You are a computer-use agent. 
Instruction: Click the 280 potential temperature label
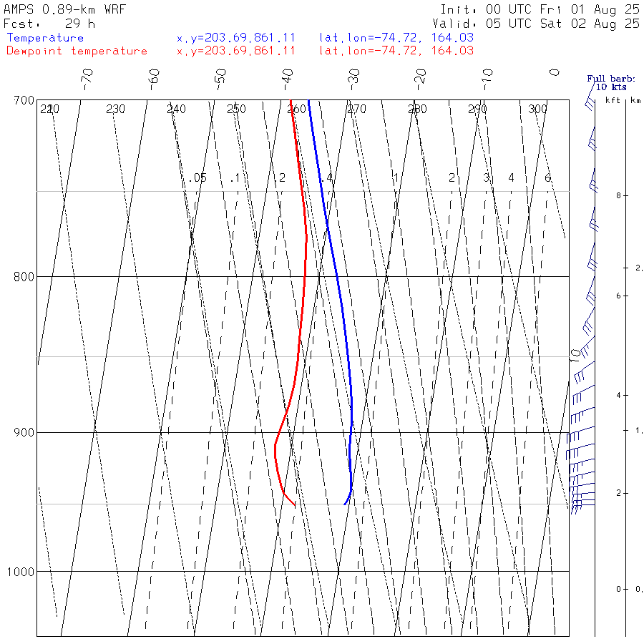tap(417, 109)
